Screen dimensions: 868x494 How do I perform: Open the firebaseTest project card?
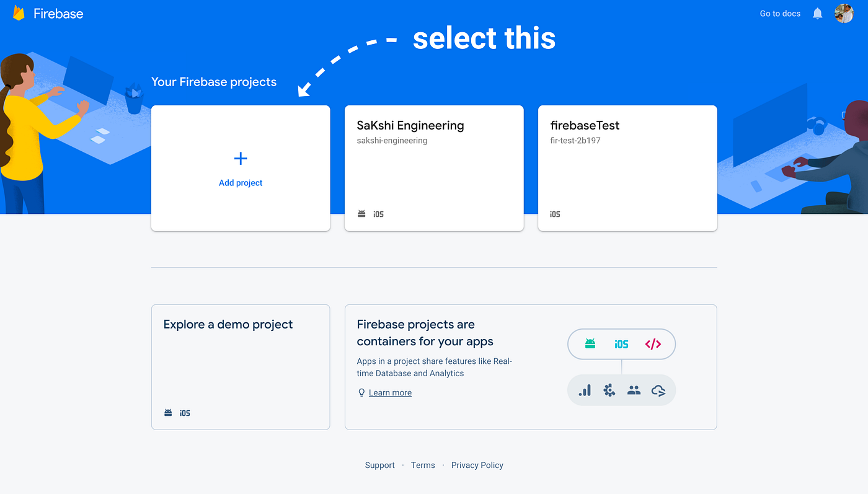coord(627,167)
